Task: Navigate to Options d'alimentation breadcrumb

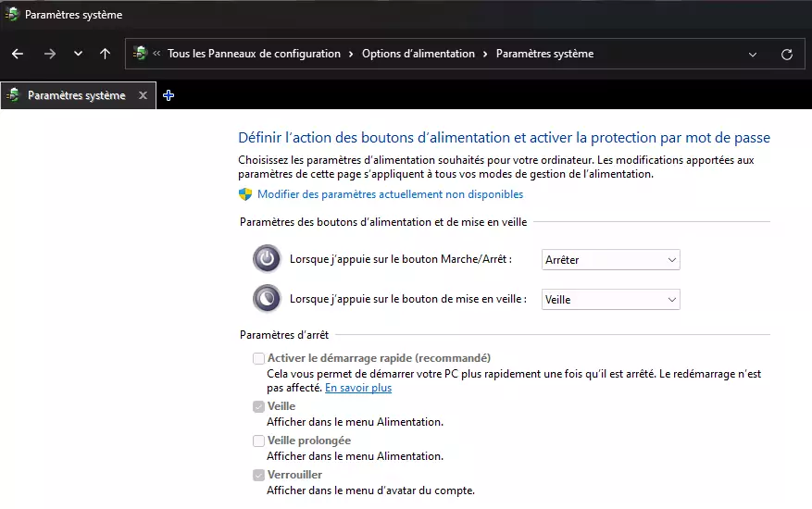Action: (x=418, y=54)
